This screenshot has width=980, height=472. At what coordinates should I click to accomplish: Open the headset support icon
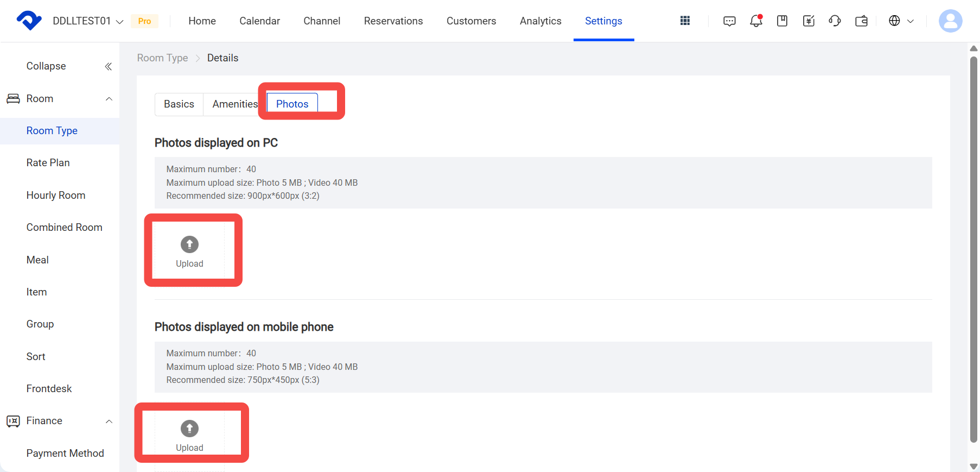click(835, 21)
